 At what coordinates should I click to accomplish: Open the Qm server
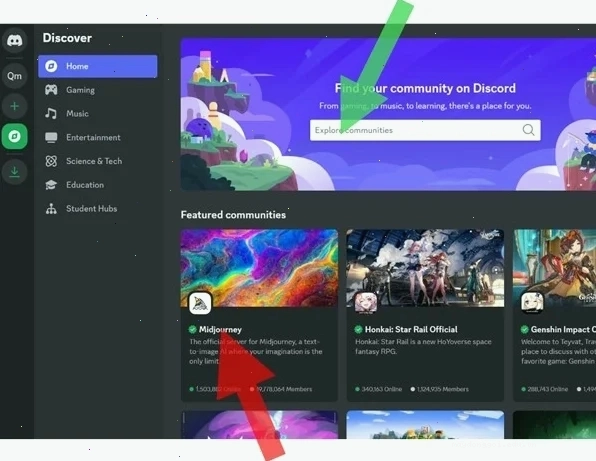[14, 76]
